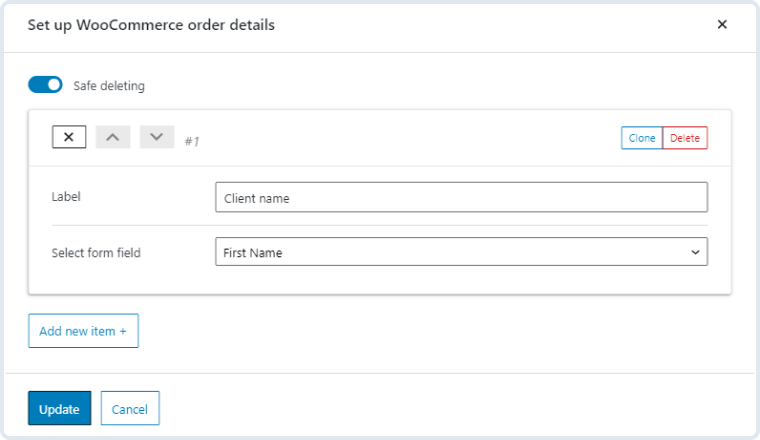760x440 pixels.
Task: Collapse item #1 with the X icon
Action: [x=69, y=137]
